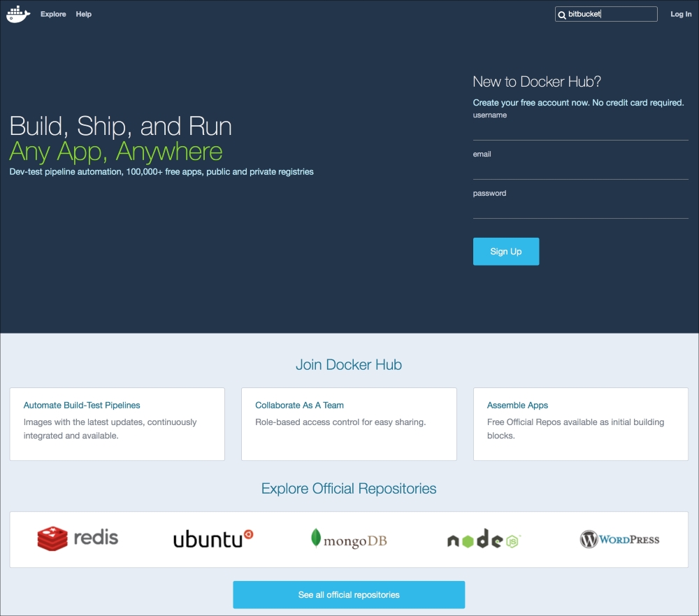
Task: Open the Assemble Apps link
Action: click(517, 405)
